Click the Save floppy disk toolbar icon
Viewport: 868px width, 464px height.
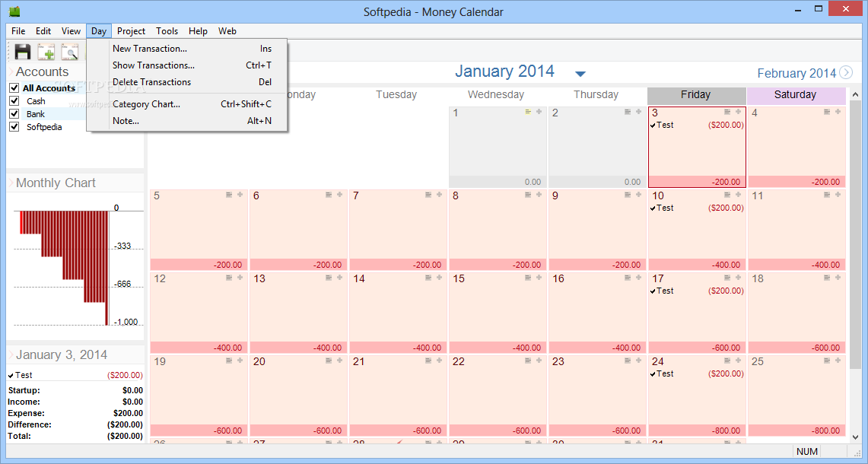coord(23,52)
